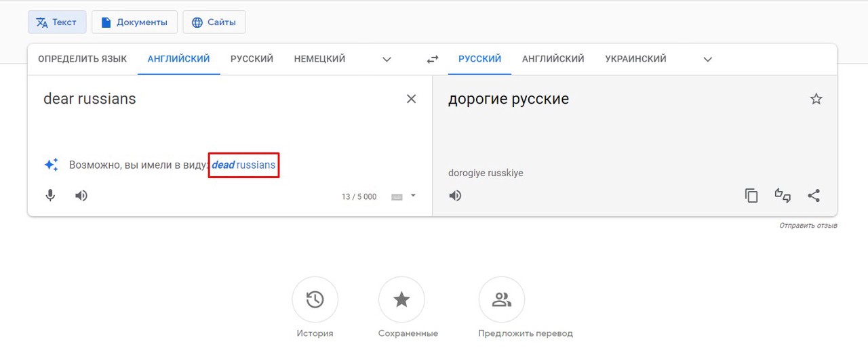Viewport: 868px width, 355px height.
Task: Click the transliteration 'dorogiye russkiye'
Action: [486, 173]
